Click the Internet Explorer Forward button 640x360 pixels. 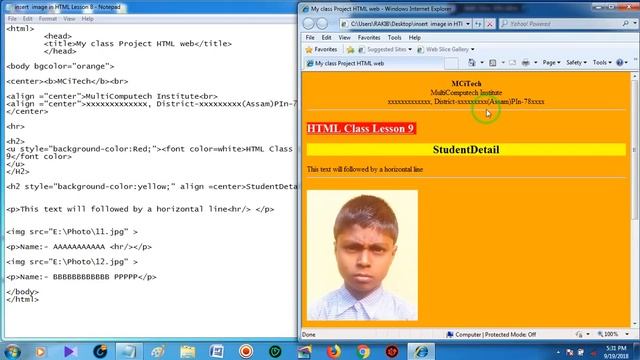[x=322, y=24]
